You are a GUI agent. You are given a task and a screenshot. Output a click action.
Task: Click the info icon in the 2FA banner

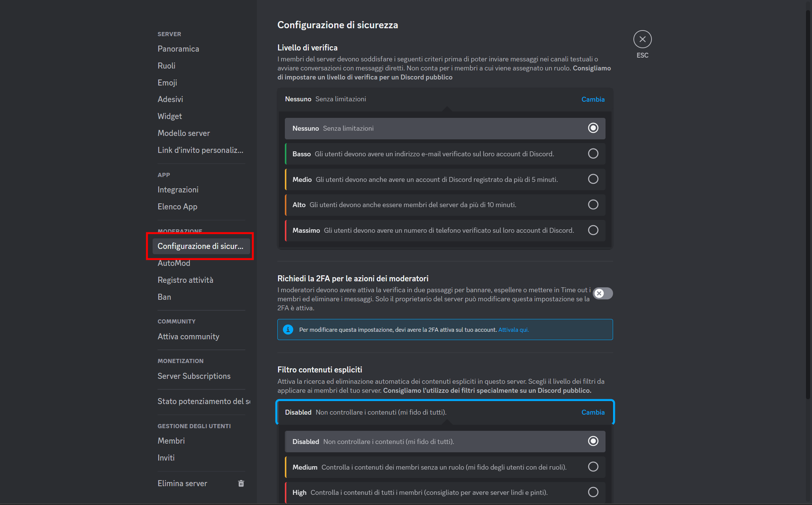(288, 329)
